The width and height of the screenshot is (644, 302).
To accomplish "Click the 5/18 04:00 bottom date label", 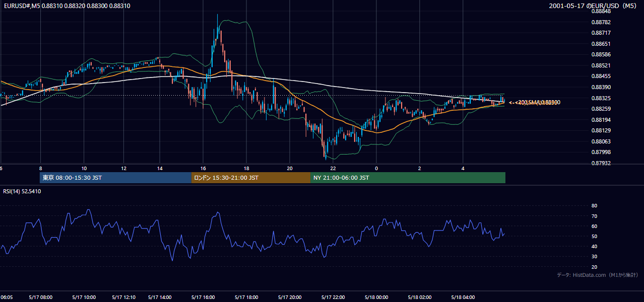I will (463, 297).
